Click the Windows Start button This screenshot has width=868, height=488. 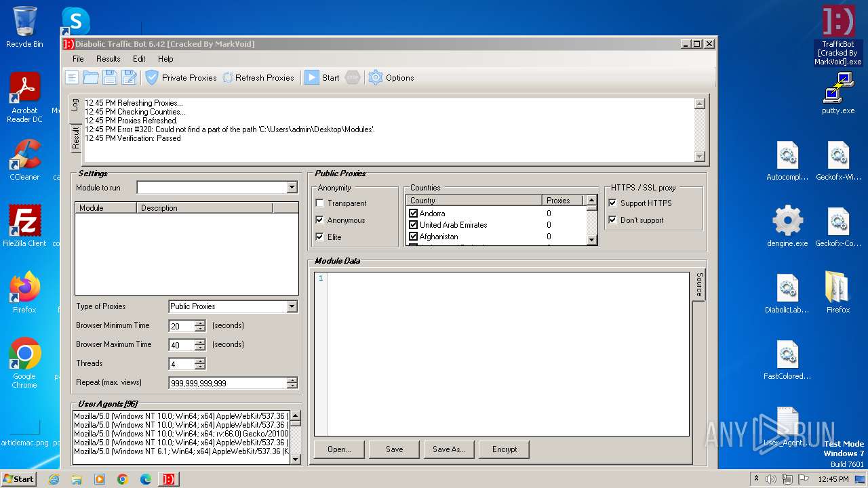tap(18, 479)
